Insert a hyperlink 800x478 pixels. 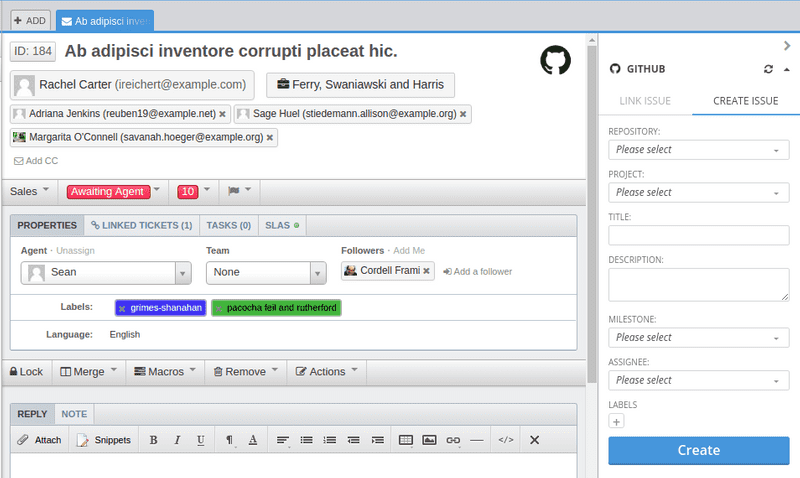[x=453, y=440]
